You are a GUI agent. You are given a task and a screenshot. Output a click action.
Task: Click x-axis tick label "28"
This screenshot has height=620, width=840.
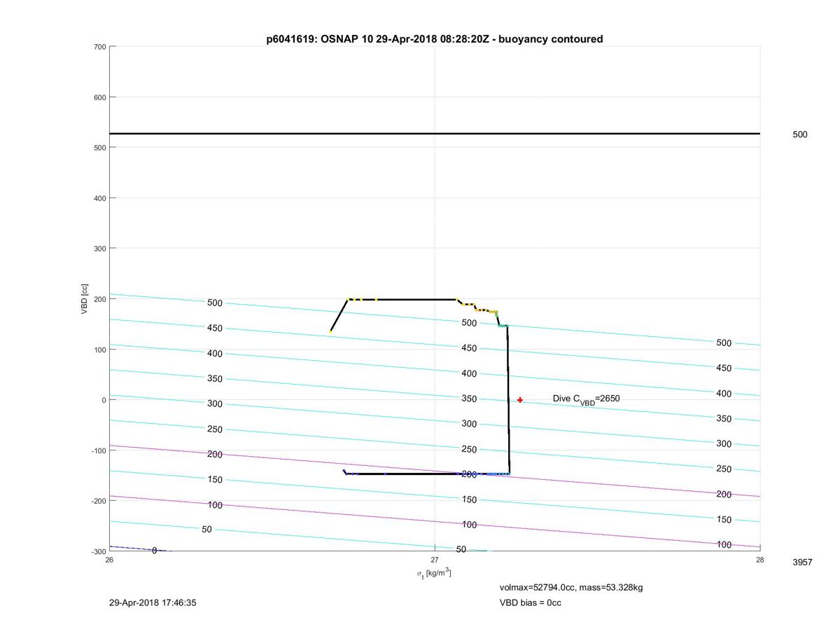click(x=760, y=560)
